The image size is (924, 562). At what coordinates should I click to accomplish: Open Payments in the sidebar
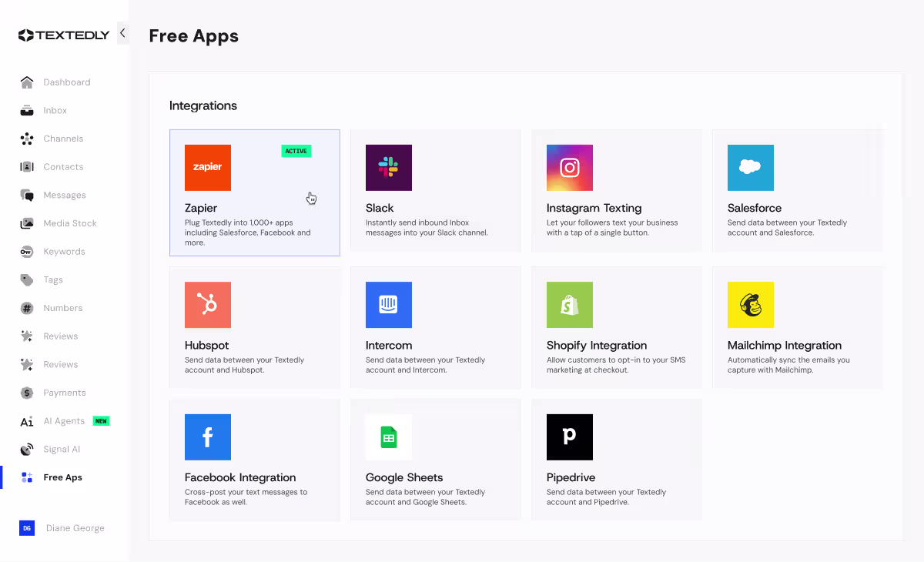65,393
